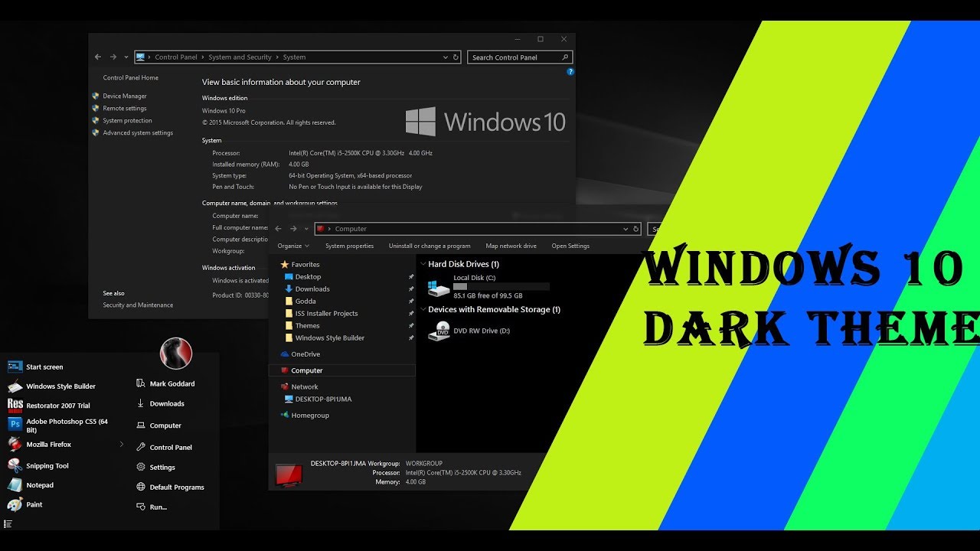Viewport: 980px width, 551px height.
Task: Click Uninstall or change a program
Action: tap(430, 246)
